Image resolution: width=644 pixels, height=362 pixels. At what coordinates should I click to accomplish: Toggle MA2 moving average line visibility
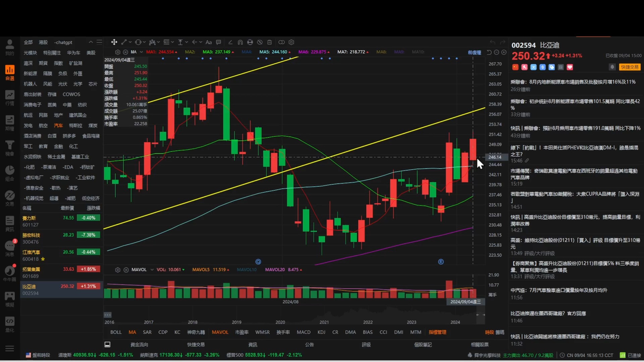(x=190, y=52)
